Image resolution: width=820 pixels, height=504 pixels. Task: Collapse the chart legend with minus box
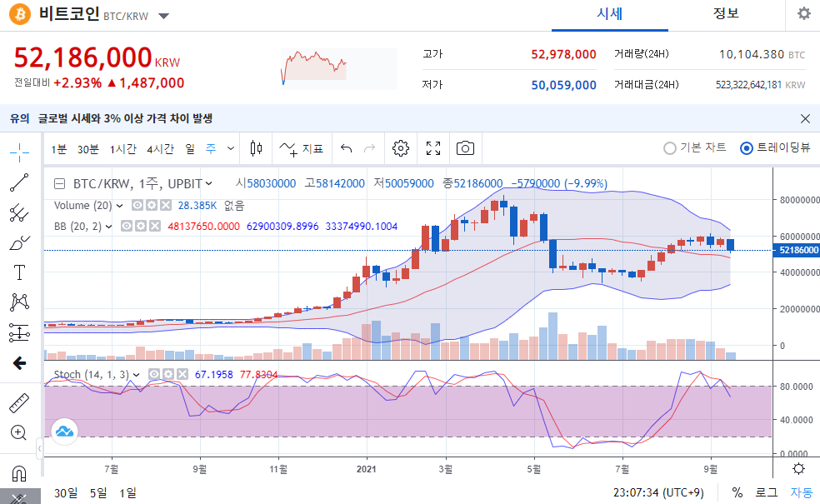tap(60, 183)
